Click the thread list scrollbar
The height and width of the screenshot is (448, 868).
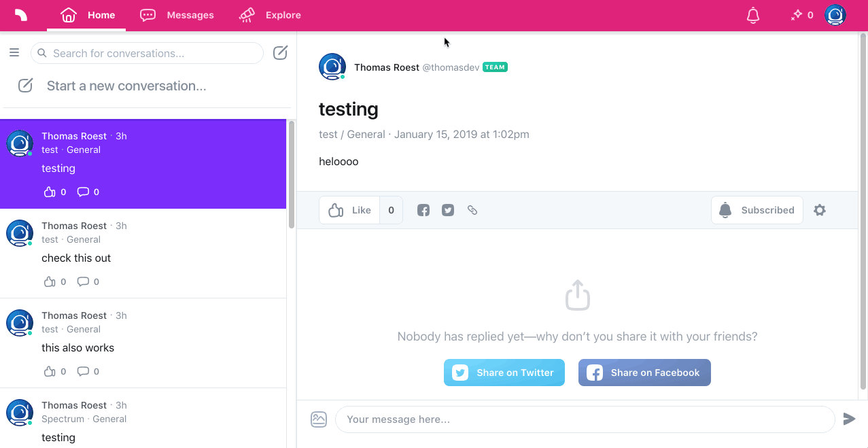coord(292,174)
